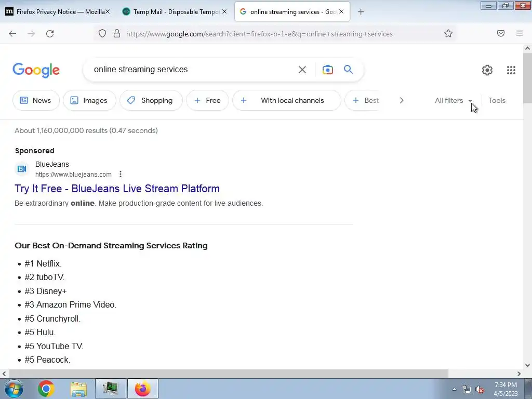Image resolution: width=532 pixels, height=399 pixels.
Task: Search by image using camera icon
Action: (327, 70)
